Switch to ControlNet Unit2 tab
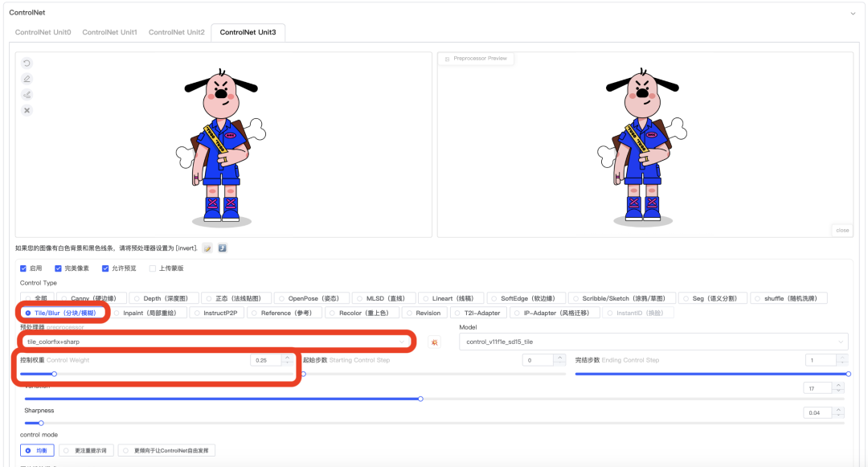 pos(177,33)
